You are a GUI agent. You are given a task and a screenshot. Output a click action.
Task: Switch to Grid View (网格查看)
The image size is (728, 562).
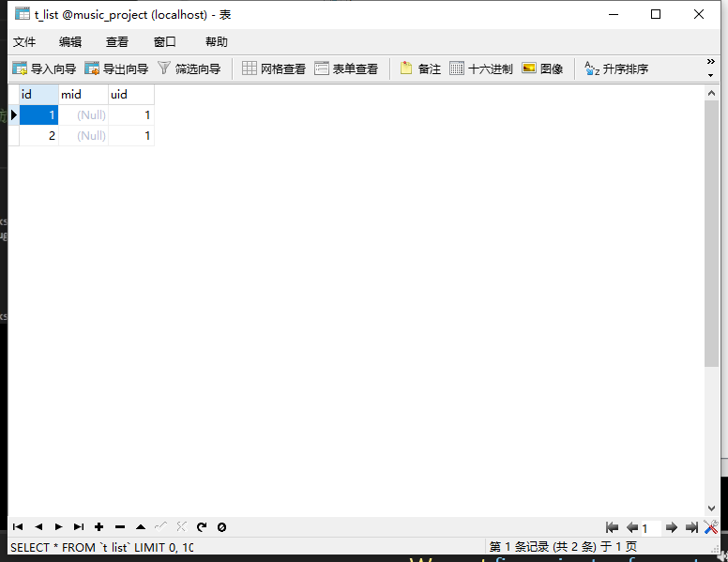click(x=274, y=68)
